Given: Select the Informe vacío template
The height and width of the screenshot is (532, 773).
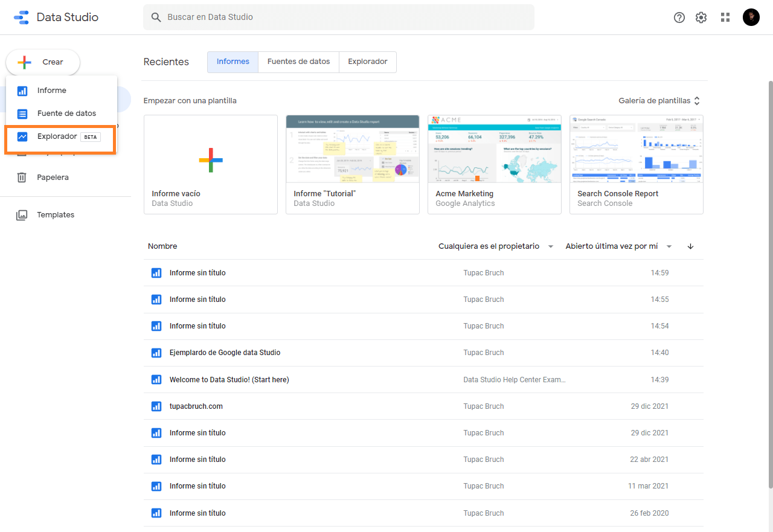Looking at the screenshot, I should tap(211, 164).
